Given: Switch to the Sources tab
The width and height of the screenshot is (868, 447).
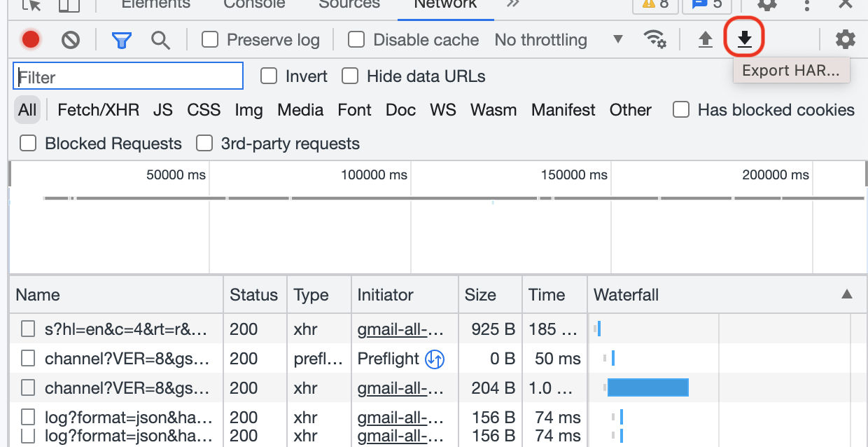Looking at the screenshot, I should pos(349,4).
